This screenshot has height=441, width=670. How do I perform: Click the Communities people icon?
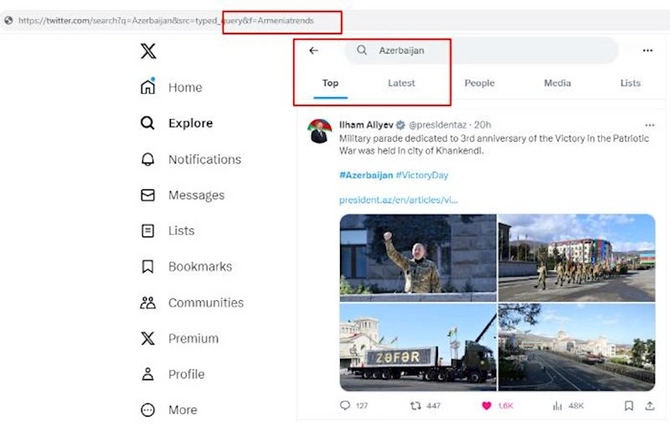[x=148, y=303]
